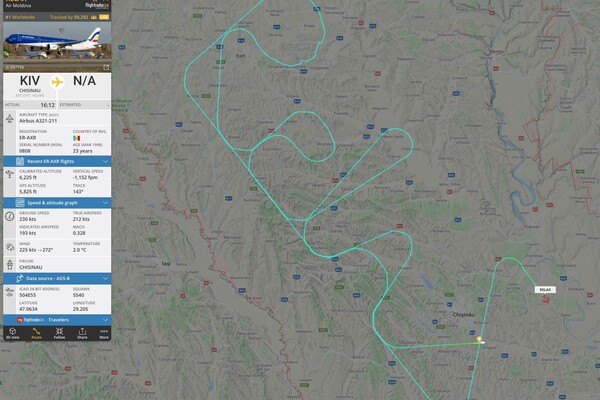Image resolution: width=600 pixels, height=400 pixels.
Task: Toggle Follow aircraft mode
Action: [59, 333]
